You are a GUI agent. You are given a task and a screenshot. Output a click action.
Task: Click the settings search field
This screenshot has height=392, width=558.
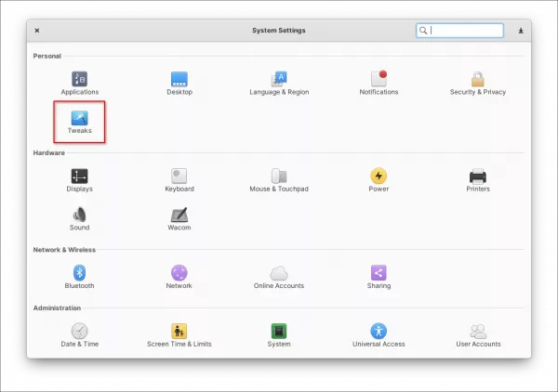pyautogui.click(x=459, y=31)
